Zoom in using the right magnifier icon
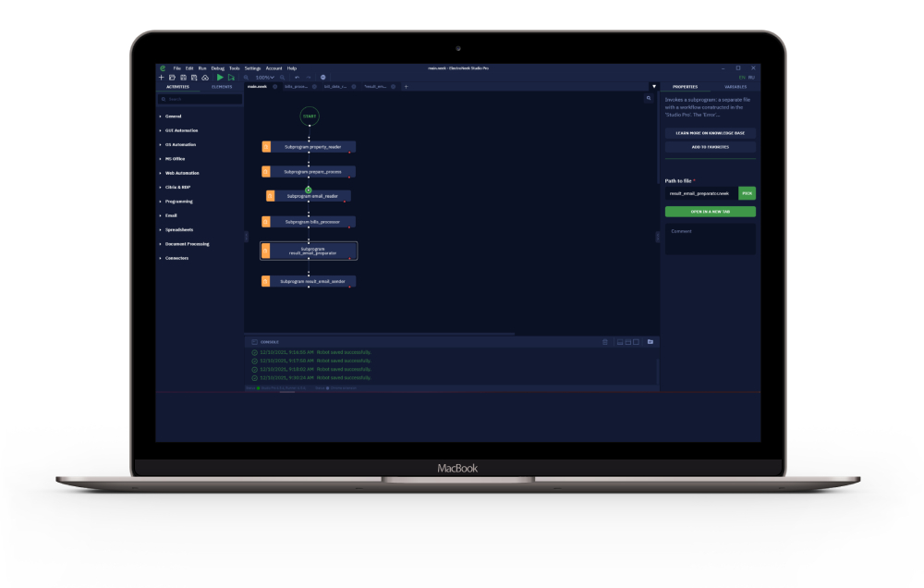Viewport: 924px width, 588px height. pos(282,78)
